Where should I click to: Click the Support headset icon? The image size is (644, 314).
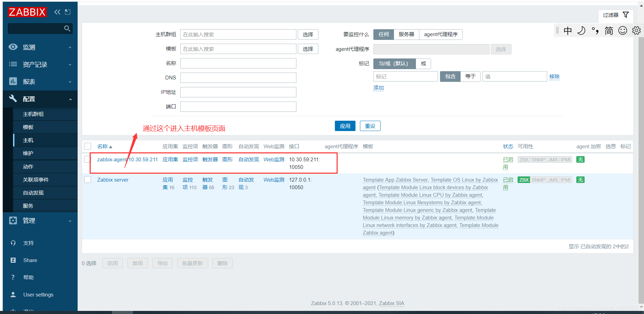pyautogui.click(x=13, y=243)
